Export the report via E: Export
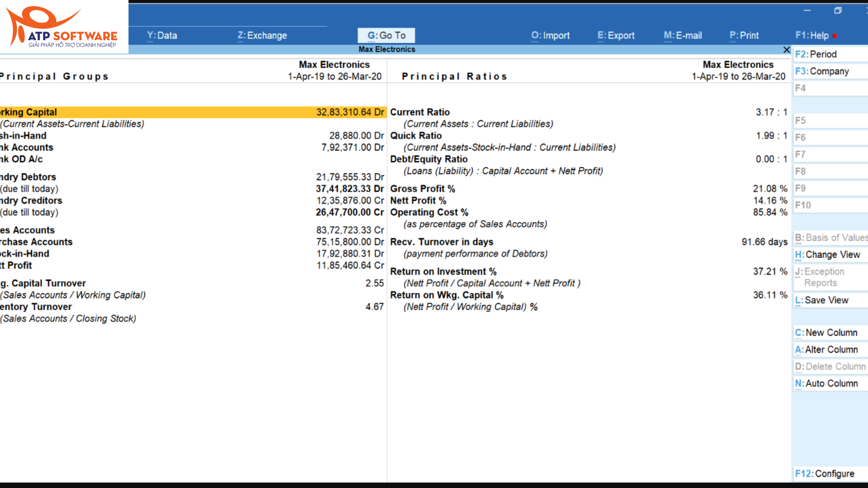Screen dimensions: 868x488 tap(616, 35)
